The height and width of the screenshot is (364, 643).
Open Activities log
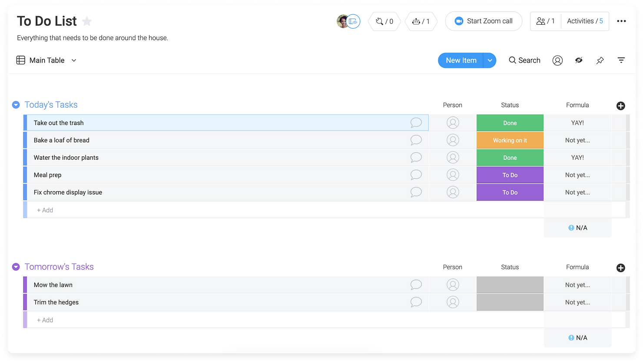(585, 21)
